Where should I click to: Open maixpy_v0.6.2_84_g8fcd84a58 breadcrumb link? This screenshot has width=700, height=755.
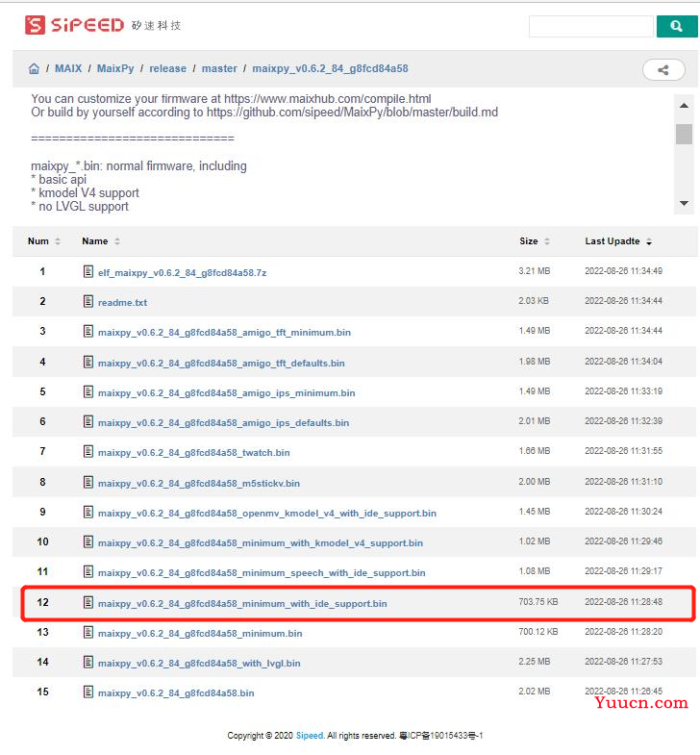330,68
